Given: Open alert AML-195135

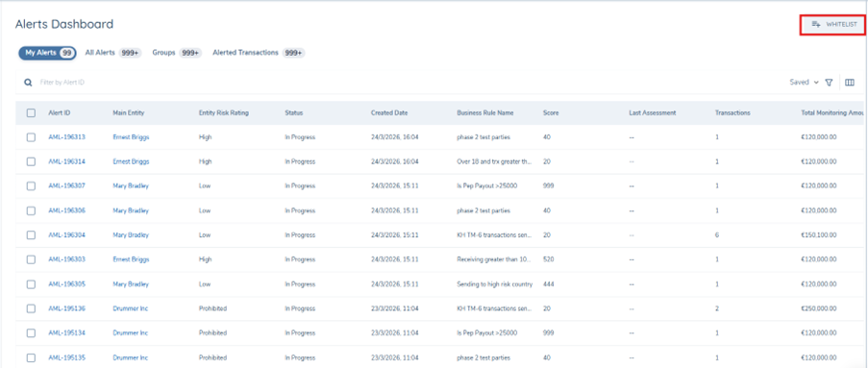Looking at the screenshot, I should click(67, 358).
